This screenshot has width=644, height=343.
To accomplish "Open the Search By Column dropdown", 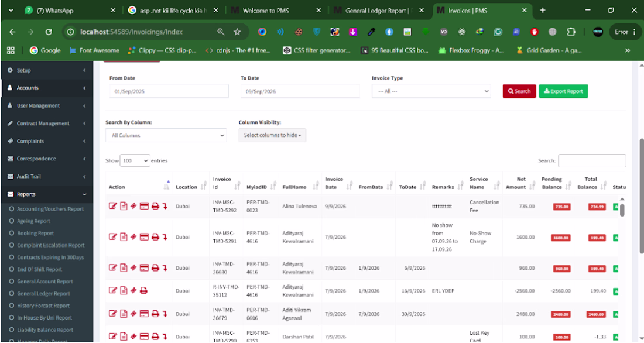I will 166,135.
